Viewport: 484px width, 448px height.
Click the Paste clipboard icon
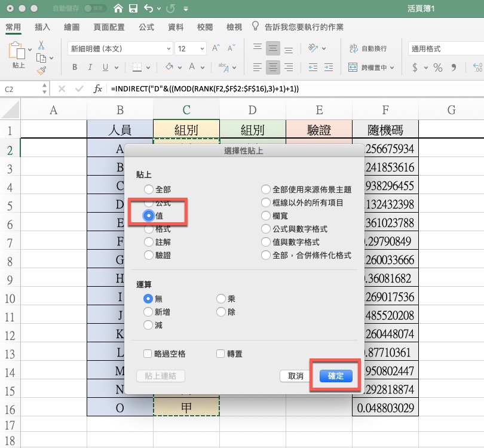coord(17,51)
